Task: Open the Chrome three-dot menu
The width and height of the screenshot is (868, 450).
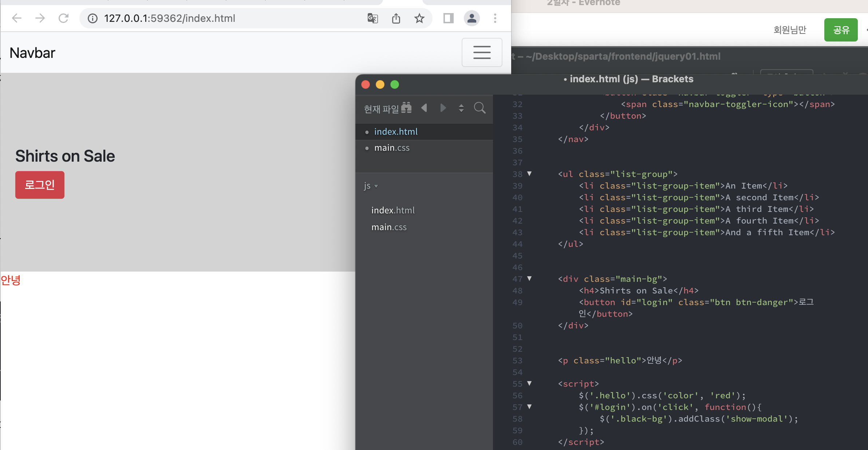Action: [x=495, y=18]
